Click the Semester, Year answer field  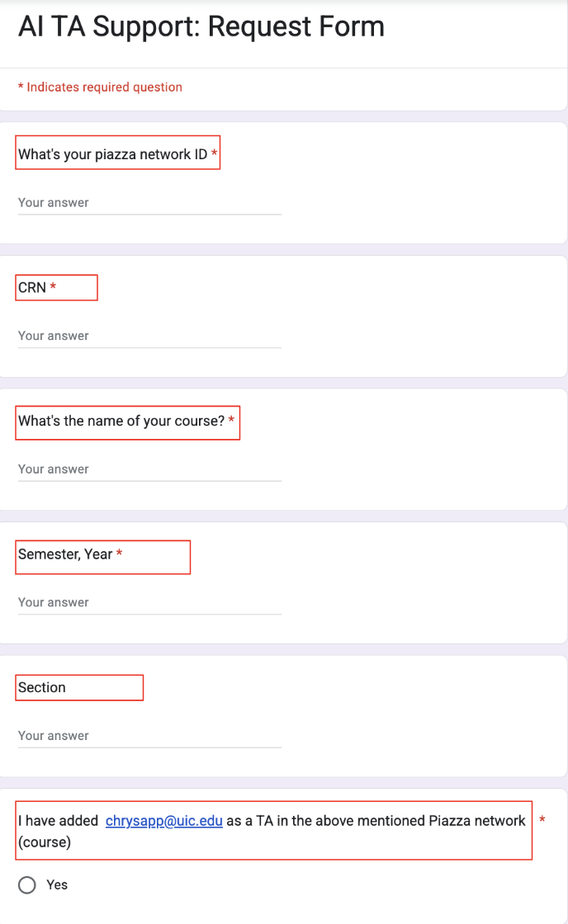click(149, 601)
